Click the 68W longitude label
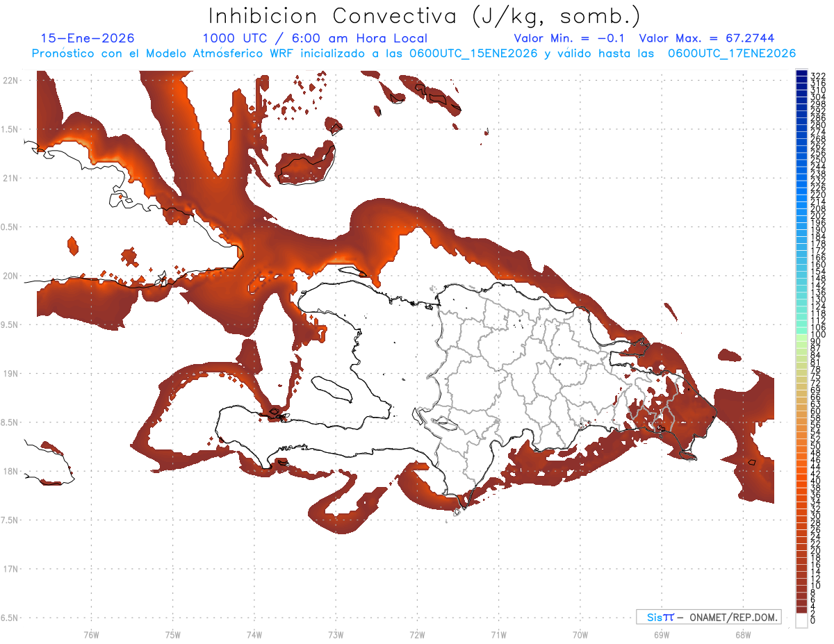This screenshot has width=834, height=644. click(743, 634)
